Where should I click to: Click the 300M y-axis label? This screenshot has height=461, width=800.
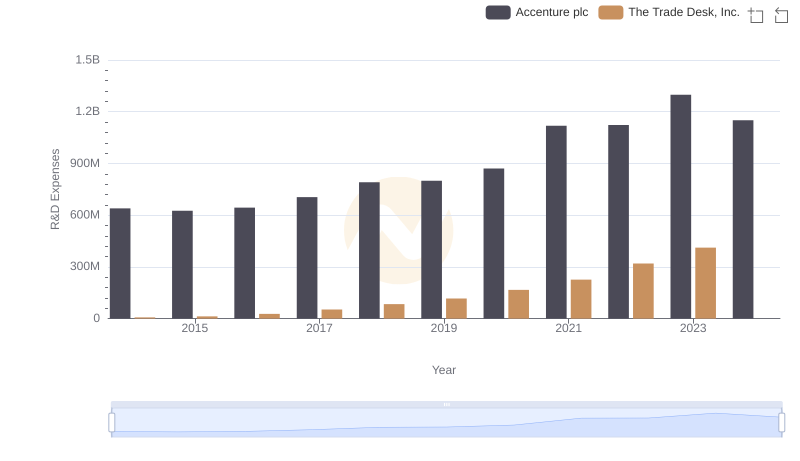[85, 266]
